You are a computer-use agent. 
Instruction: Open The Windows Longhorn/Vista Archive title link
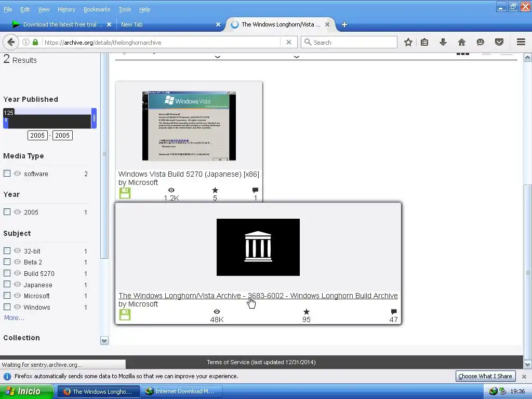(x=258, y=296)
